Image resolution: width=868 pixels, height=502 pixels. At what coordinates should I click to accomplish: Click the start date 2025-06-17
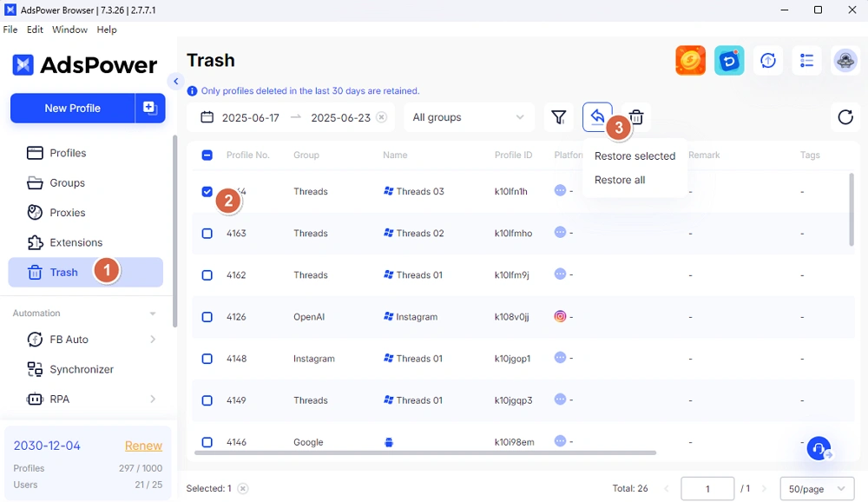(251, 117)
